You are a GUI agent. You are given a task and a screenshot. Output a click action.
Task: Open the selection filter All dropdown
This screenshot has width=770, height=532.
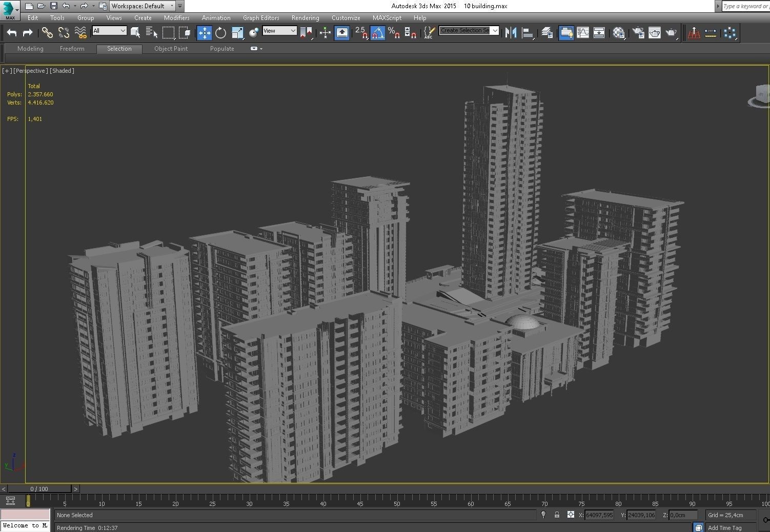tap(109, 31)
